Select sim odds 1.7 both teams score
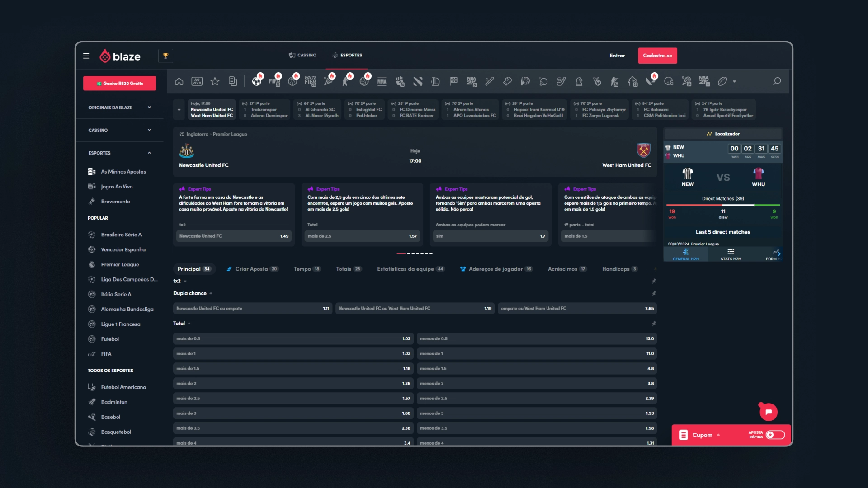The height and width of the screenshot is (488, 868). 491,236
